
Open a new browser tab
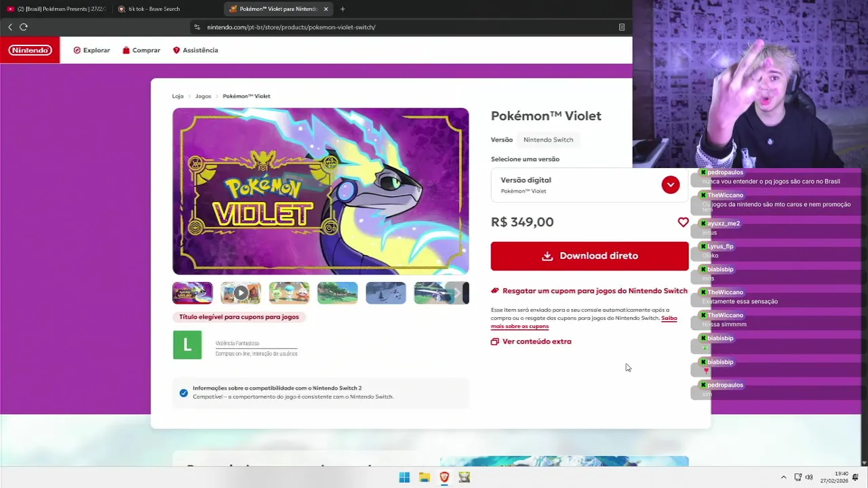coord(342,9)
